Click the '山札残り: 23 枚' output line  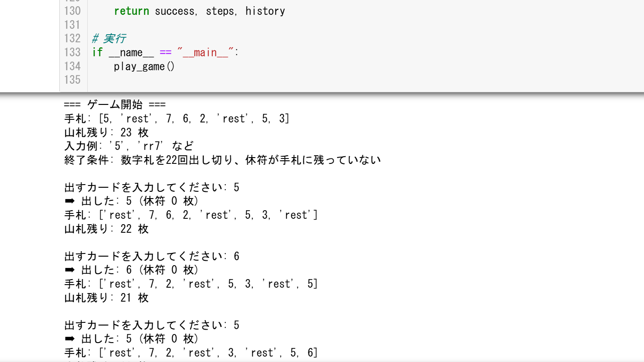pyautogui.click(x=106, y=132)
